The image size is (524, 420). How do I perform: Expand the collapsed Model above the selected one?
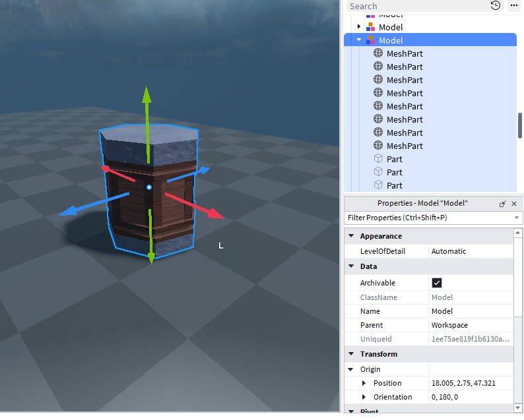click(x=359, y=26)
